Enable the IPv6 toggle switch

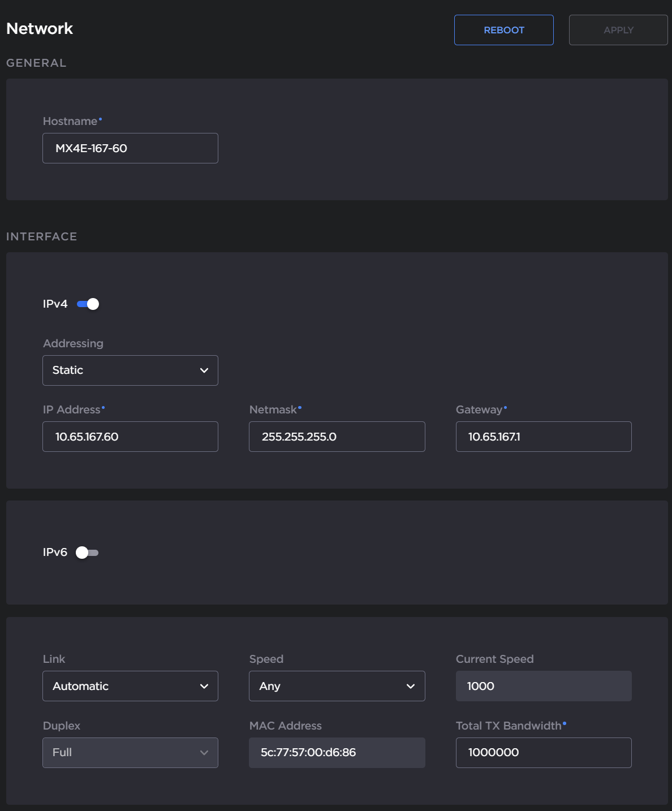pos(87,553)
